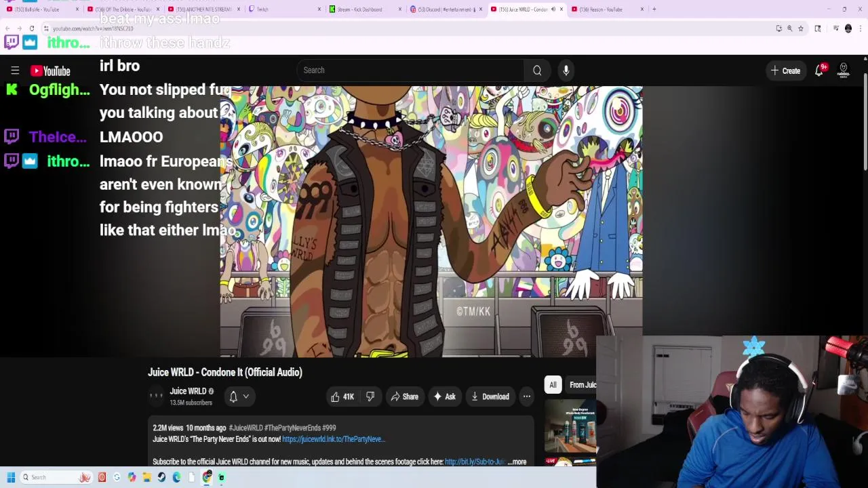868x488 pixels.
Task: Open the juicewrld.lnk.to/ThePartyNeve link
Action: point(334,439)
